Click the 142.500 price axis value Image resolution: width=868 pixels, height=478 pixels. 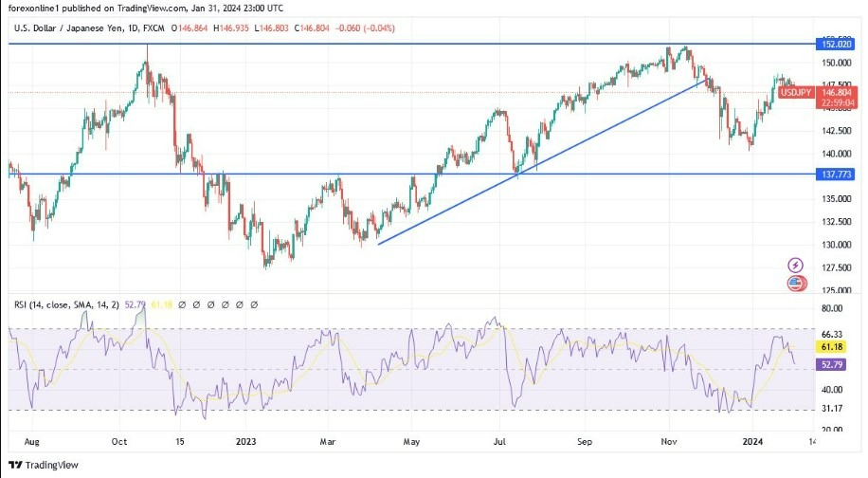coord(837,131)
